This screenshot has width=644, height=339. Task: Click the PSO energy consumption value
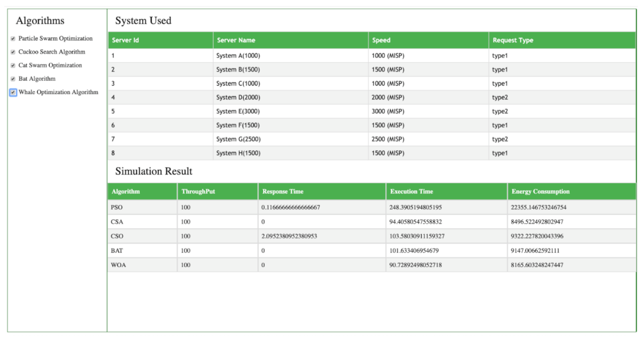coord(538,207)
